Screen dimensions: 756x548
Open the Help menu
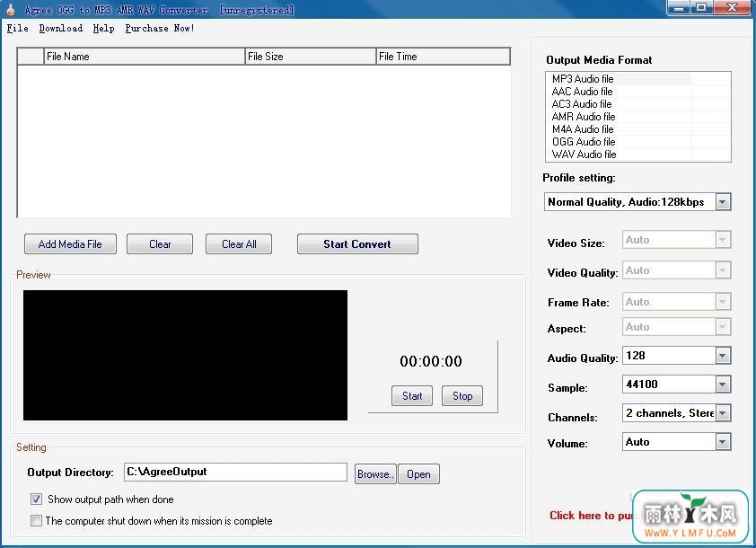[103, 29]
